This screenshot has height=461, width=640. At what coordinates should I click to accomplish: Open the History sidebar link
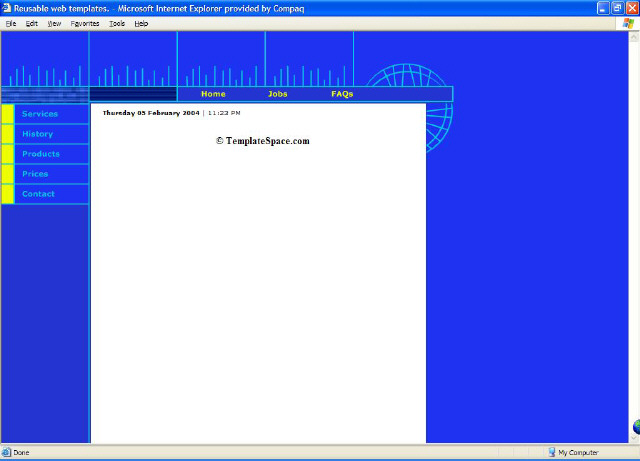(37, 134)
